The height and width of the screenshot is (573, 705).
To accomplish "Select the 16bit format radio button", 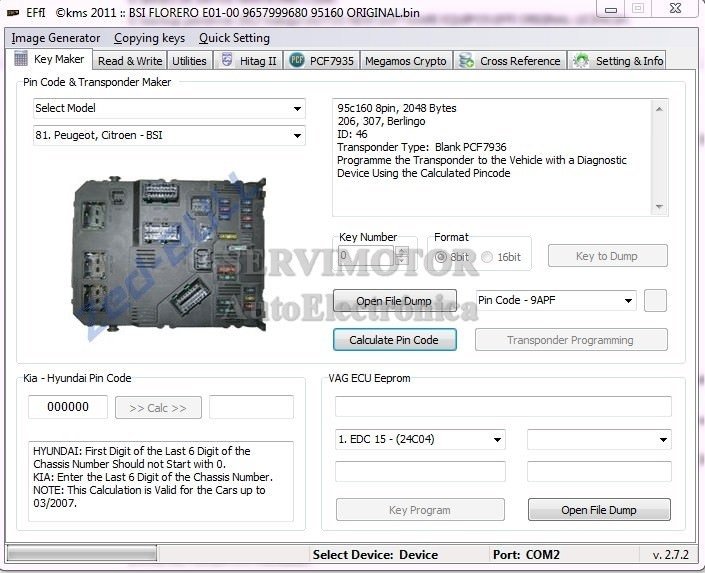I will [487, 257].
